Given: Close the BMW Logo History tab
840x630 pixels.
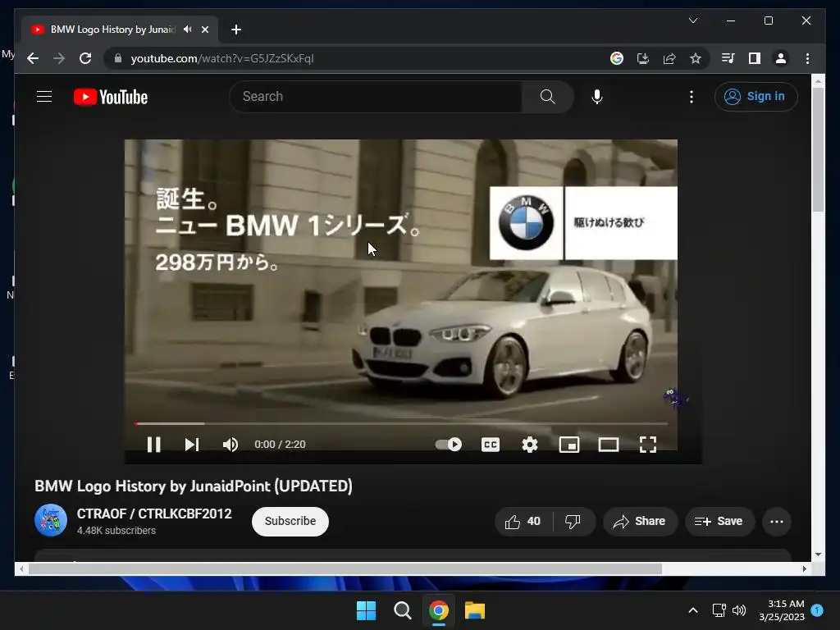Looking at the screenshot, I should [x=204, y=30].
